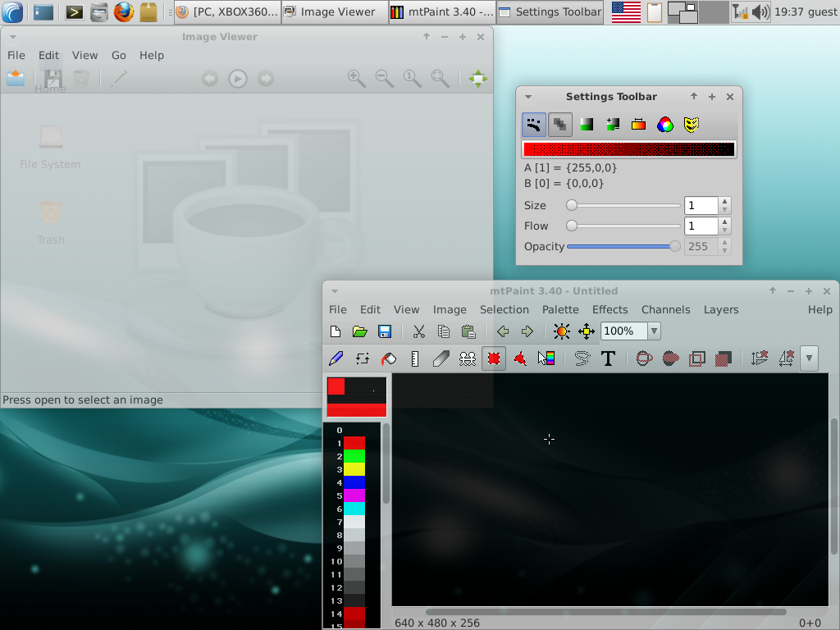Click the Paste icon in mtPaint

tap(468, 331)
